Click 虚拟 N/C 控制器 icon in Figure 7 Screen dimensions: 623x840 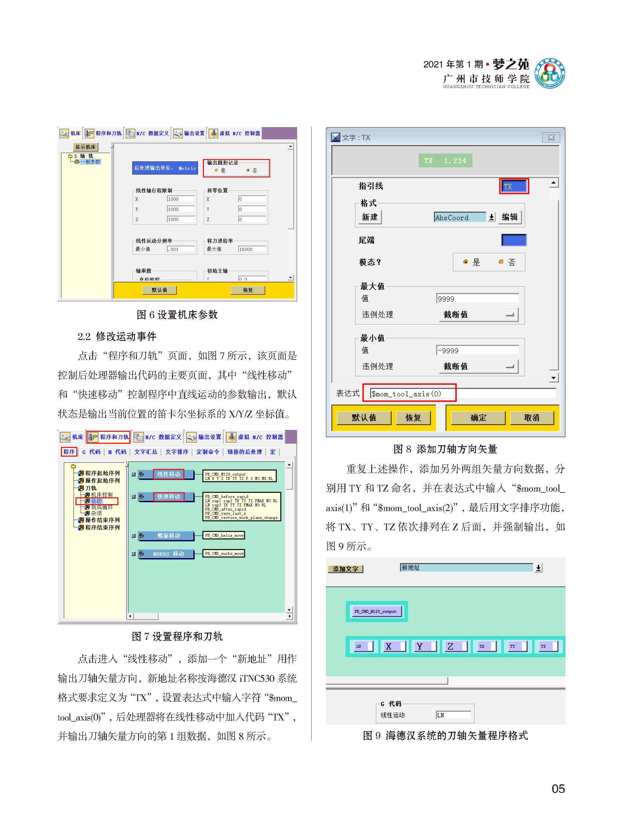point(231,437)
